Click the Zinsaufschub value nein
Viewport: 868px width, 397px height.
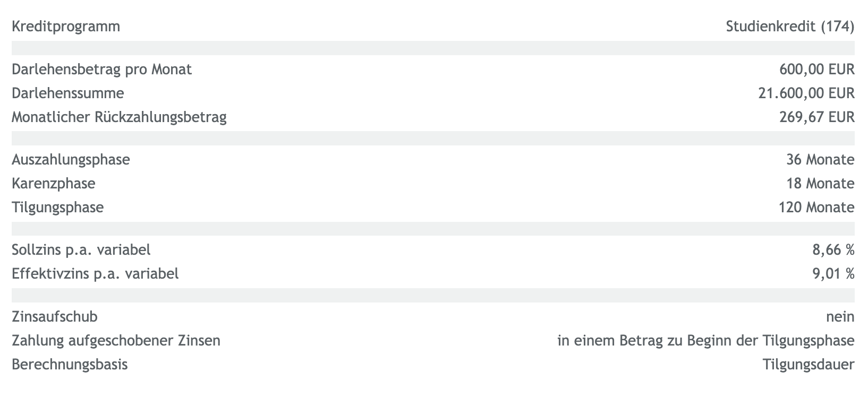[x=840, y=317]
